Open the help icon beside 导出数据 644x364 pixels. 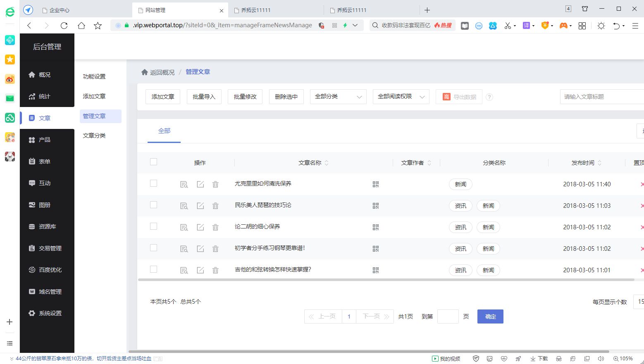click(x=489, y=97)
